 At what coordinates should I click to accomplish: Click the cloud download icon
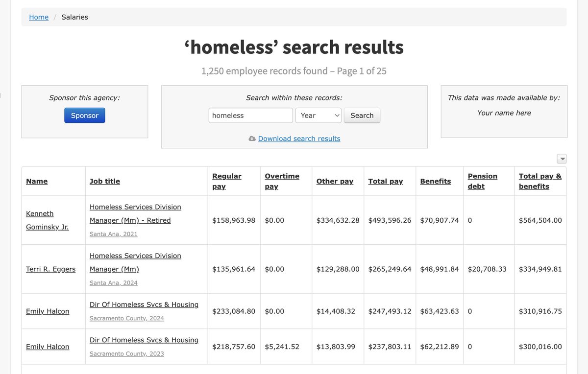click(252, 139)
